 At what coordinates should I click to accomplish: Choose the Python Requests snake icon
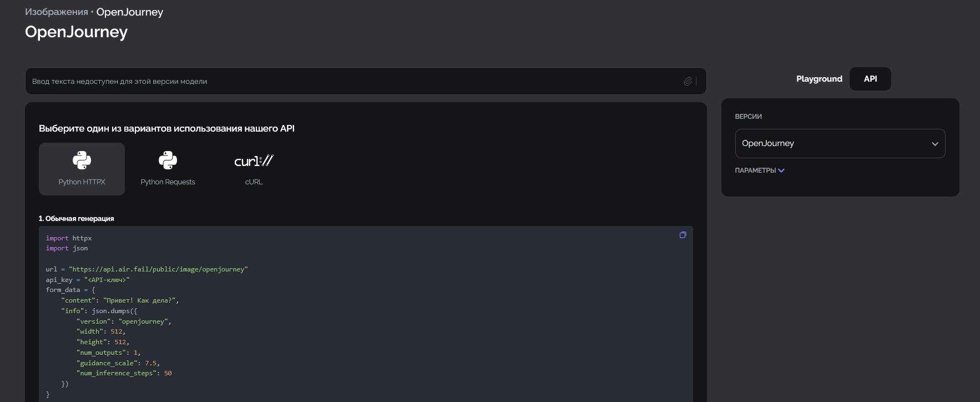(168, 160)
